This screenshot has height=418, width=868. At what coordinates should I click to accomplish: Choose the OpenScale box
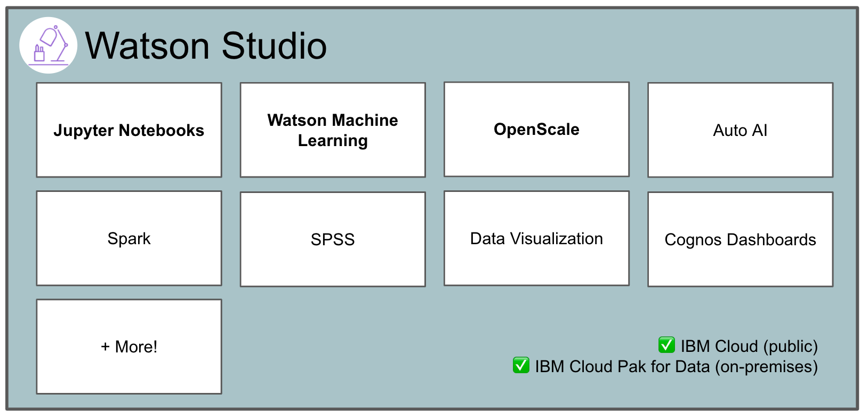[536, 130]
